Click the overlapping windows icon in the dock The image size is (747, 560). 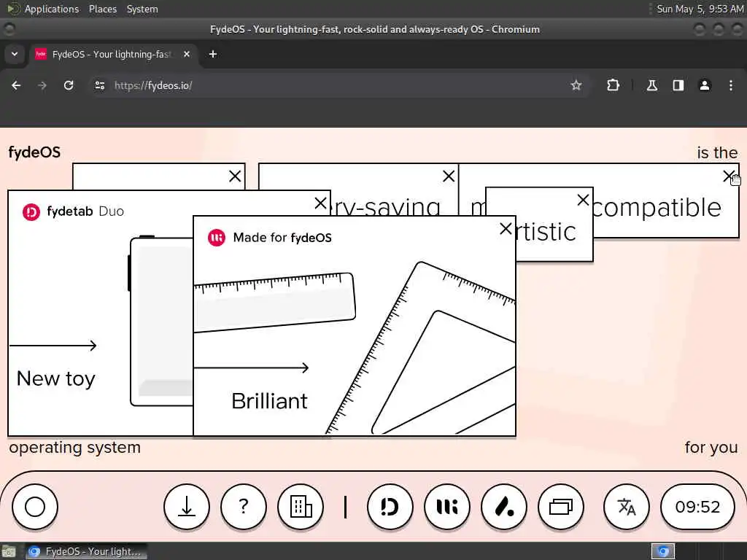point(561,507)
